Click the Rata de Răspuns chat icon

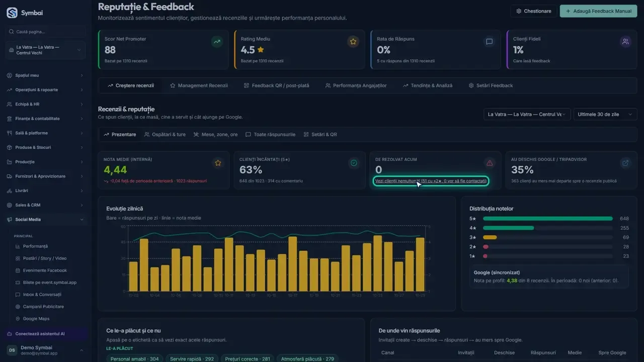click(489, 42)
